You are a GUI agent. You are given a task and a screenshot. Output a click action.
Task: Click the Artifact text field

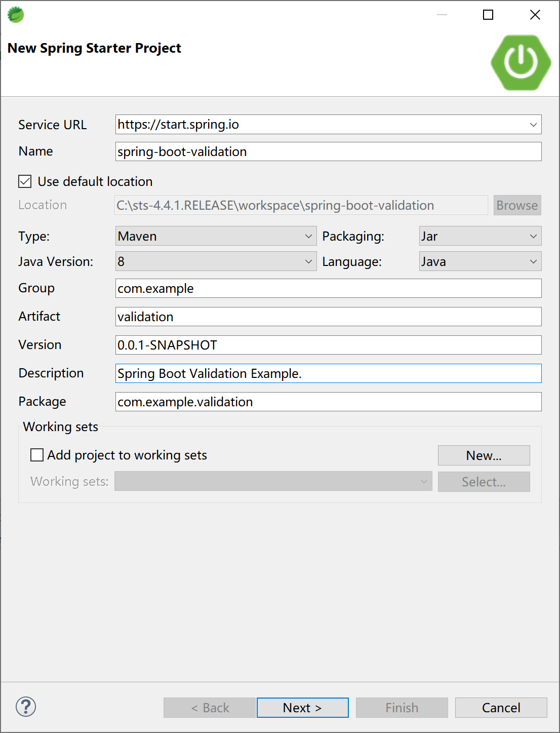[328, 317]
